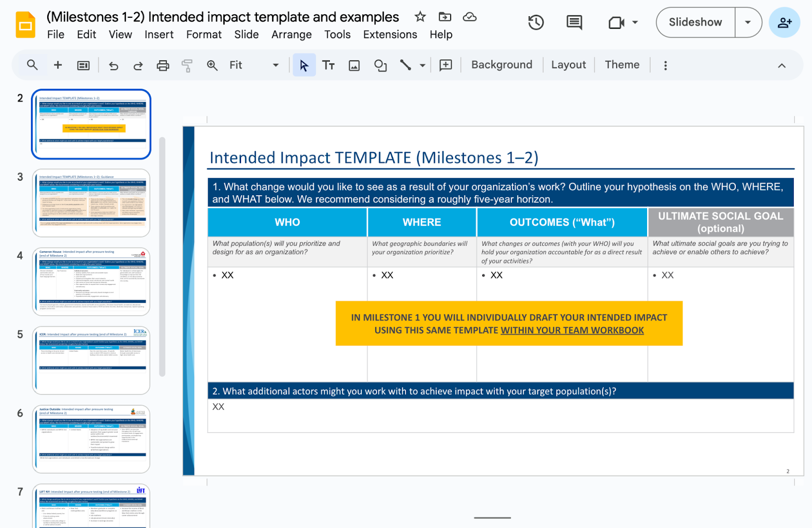Print the presentation using printer icon

(x=163, y=65)
